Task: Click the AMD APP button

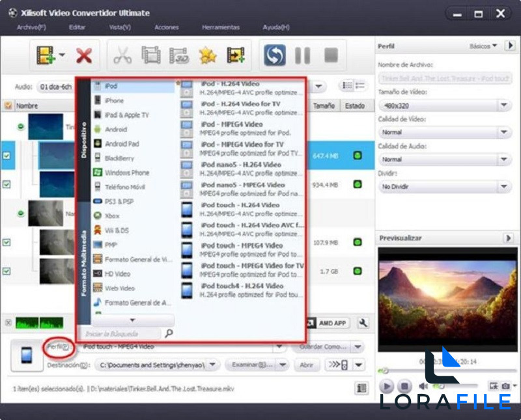Action: point(327,323)
